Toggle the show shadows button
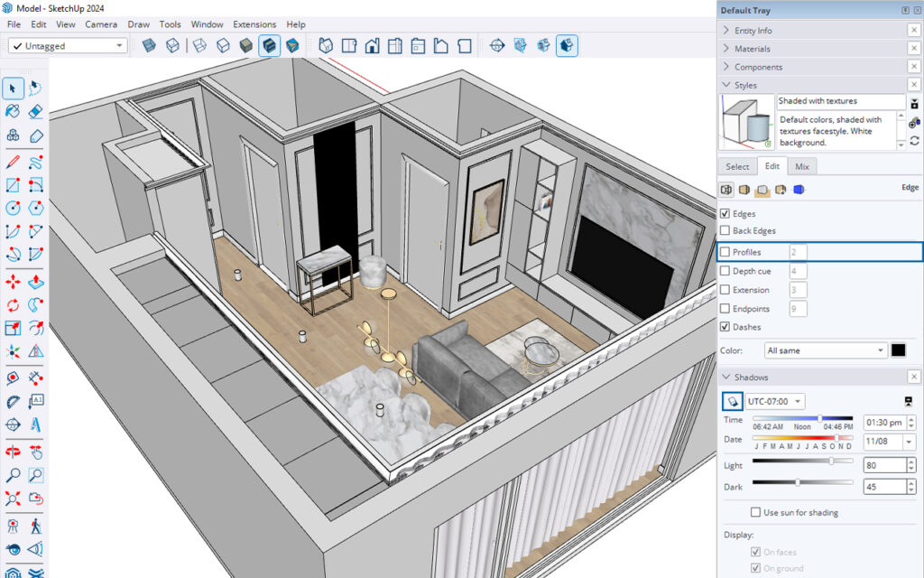Image resolution: width=924 pixels, height=578 pixels. coord(732,401)
